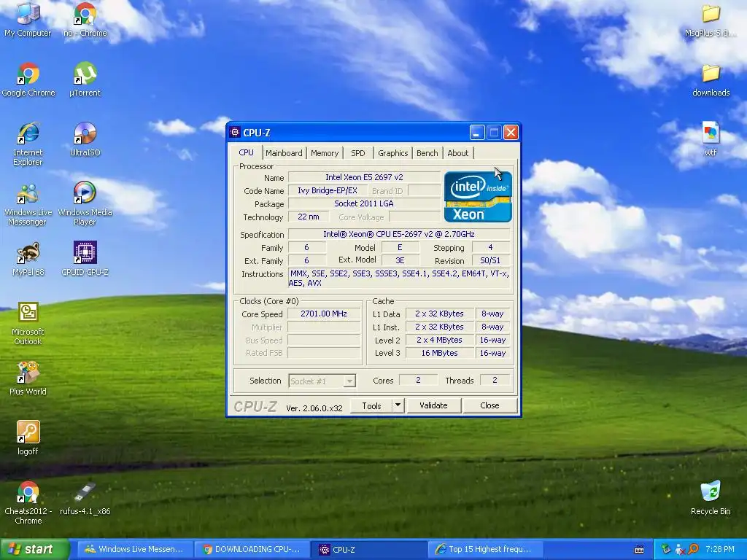Select rufus-4.1_x86 desktop icon
Image resolution: width=747 pixels, height=560 pixels.
85,498
